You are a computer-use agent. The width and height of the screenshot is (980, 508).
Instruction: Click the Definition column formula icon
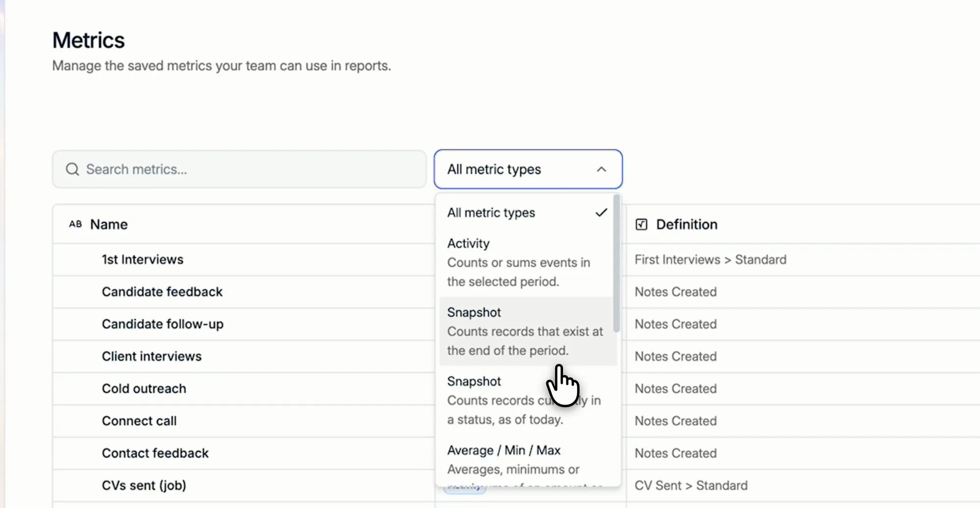[x=641, y=224]
